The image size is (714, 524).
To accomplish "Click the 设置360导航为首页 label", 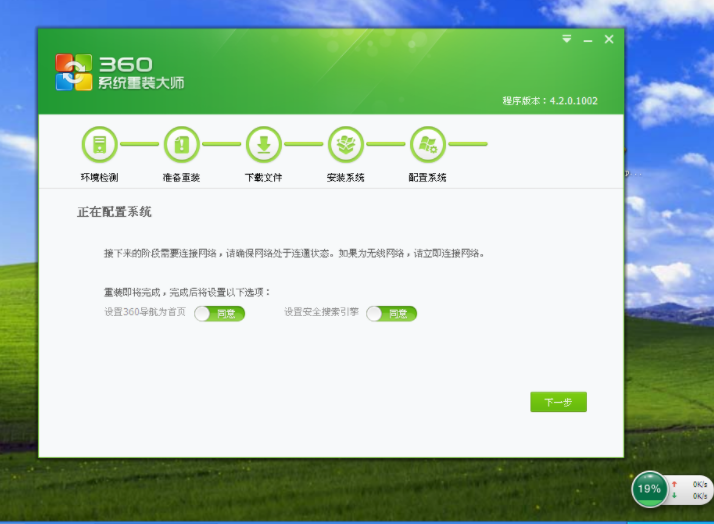I will click(145, 312).
